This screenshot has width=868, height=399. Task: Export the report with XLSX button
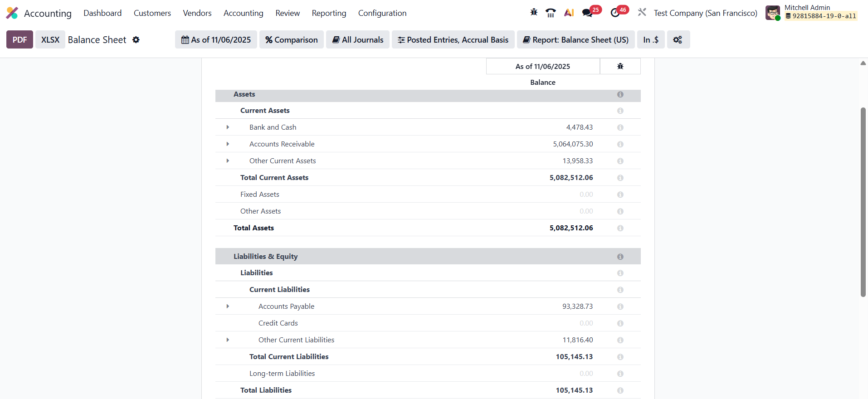[50, 40]
